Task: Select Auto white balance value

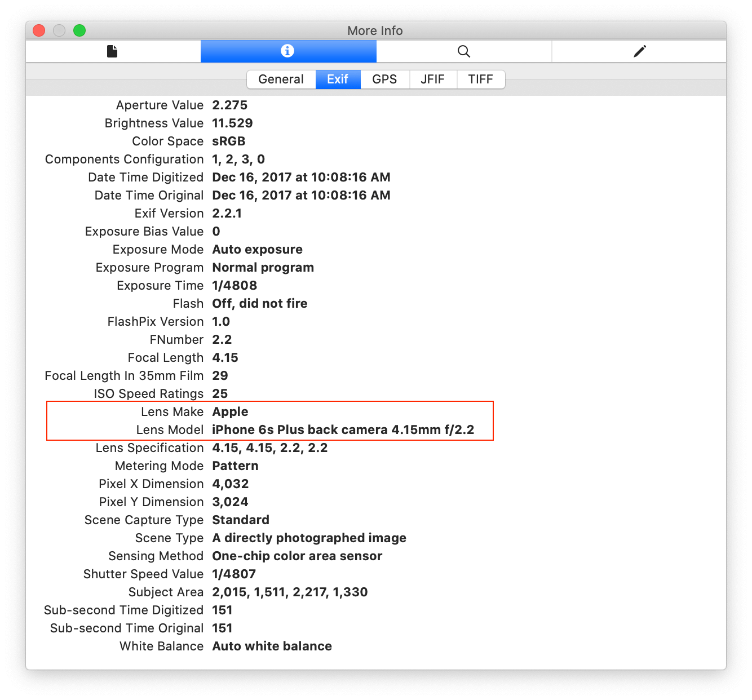Action: coord(272,646)
